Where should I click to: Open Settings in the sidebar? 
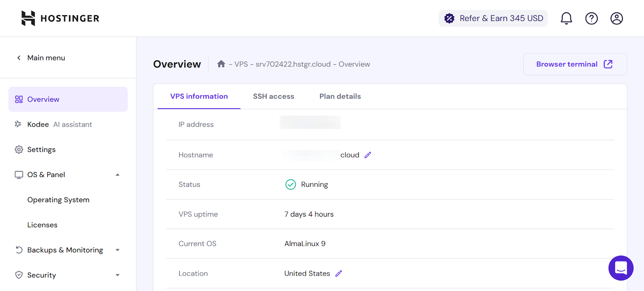coord(41,150)
